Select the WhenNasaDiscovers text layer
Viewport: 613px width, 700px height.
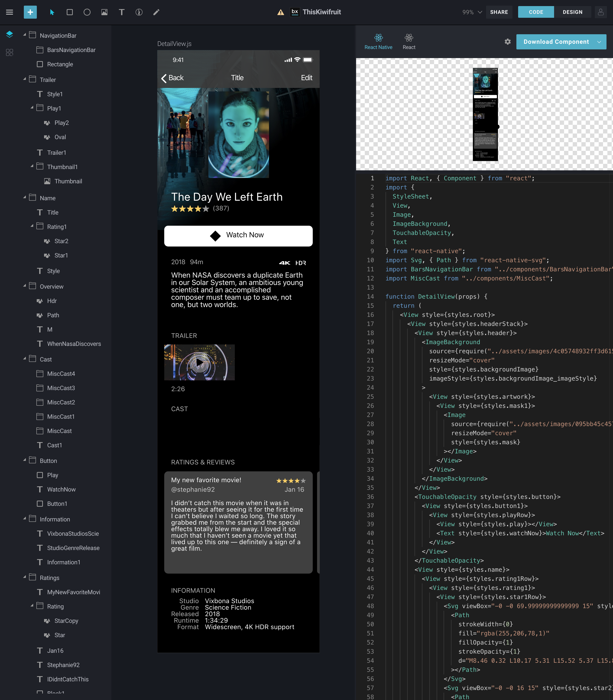pos(74,344)
